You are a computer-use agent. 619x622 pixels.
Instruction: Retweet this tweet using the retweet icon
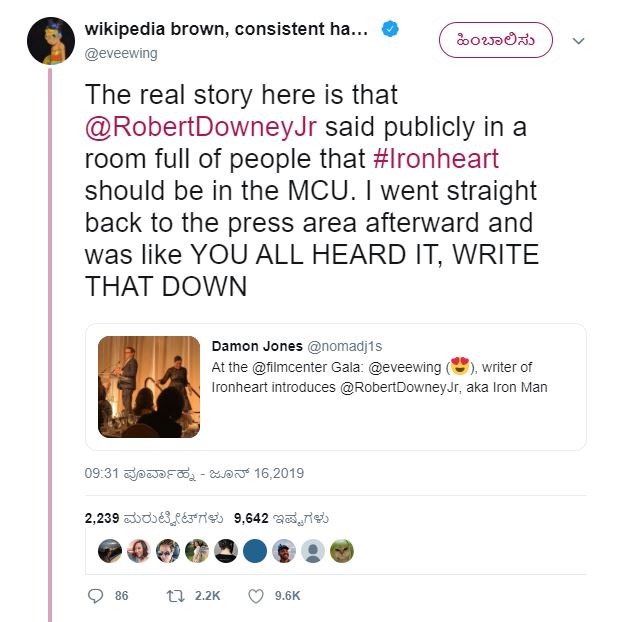[175, 595]
